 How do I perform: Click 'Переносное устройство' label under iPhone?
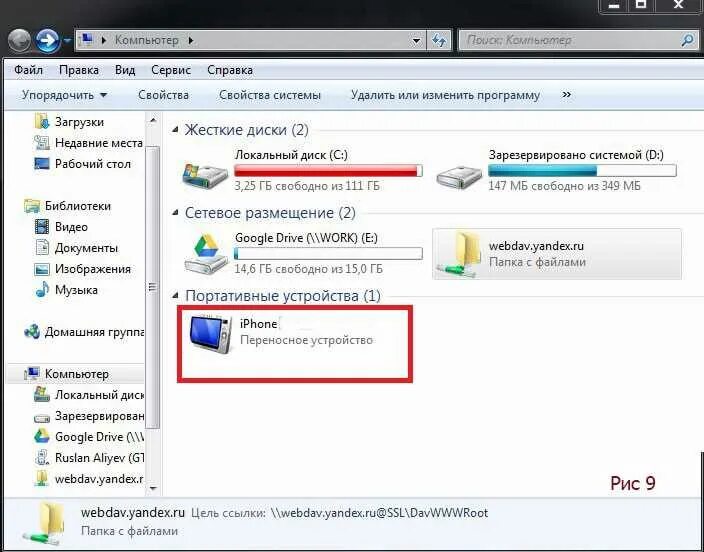point(307,340)
